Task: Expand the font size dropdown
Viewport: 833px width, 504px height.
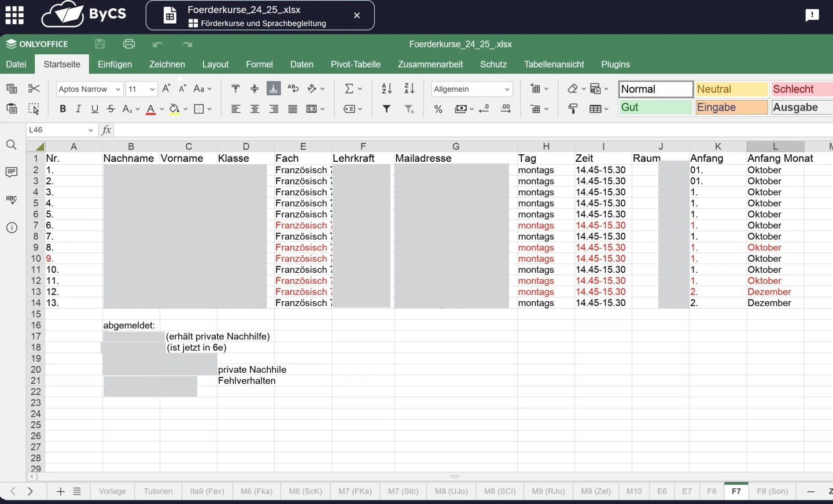Action: coord(152,89)
